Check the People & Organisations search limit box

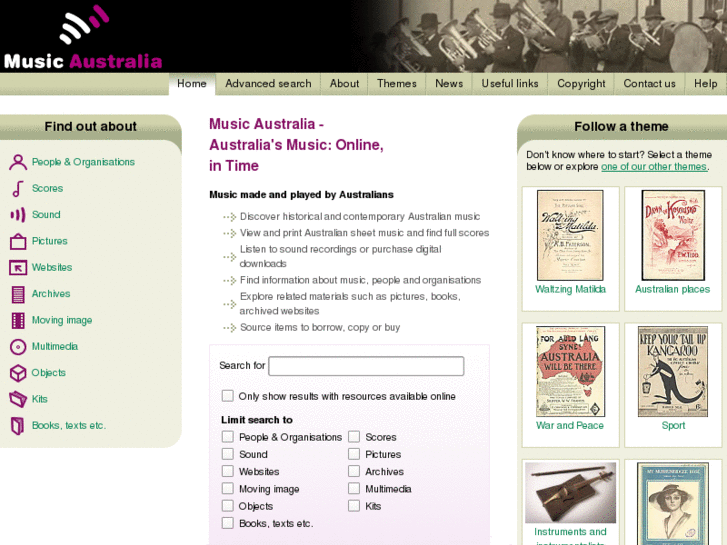pyautogui.click(x=228, y=437)
